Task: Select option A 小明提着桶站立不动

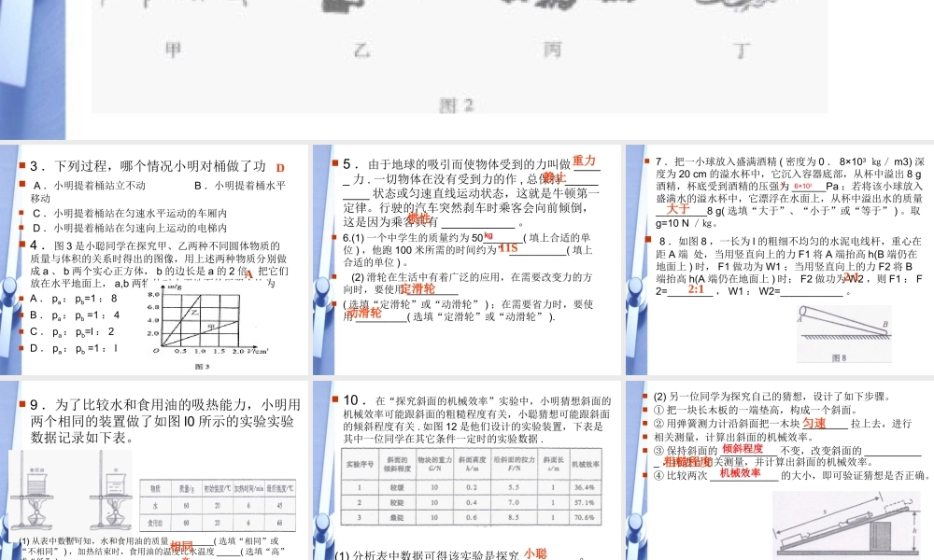Action: 89,186
